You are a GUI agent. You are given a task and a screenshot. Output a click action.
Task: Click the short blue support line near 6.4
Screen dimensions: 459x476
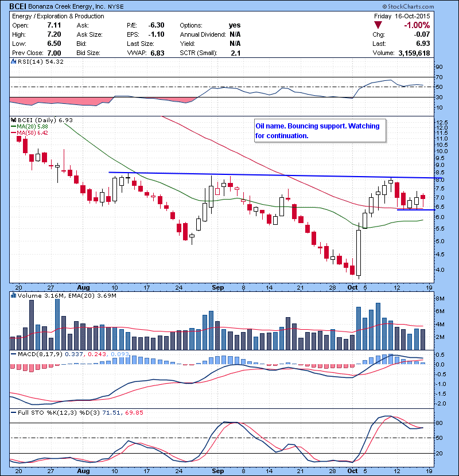tap(416, 210)
